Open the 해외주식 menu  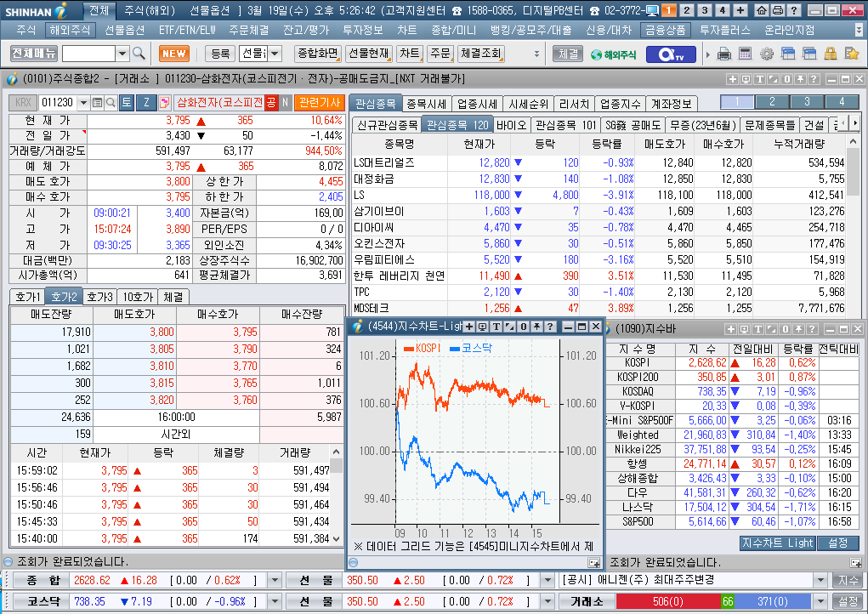click(x=69, y=30)
